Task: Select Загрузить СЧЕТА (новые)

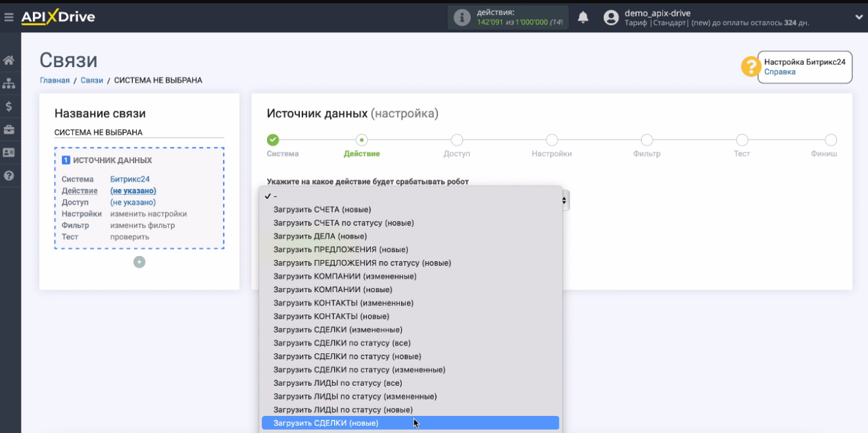Action: 410,209
